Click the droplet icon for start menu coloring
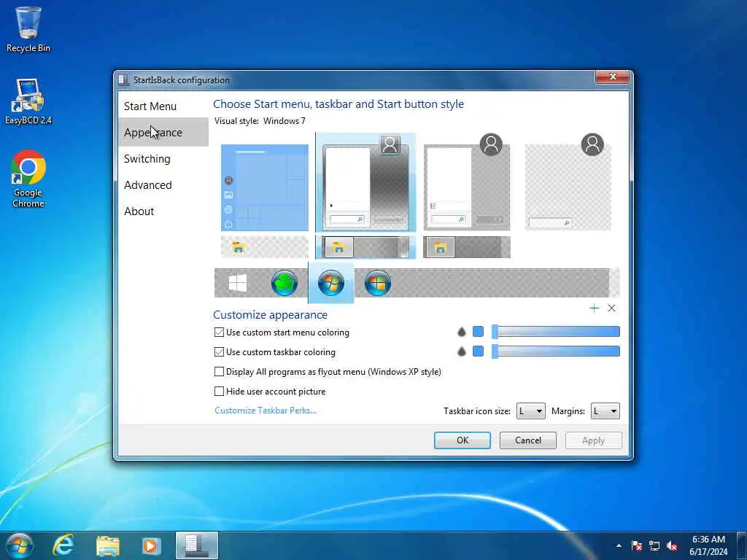The width and height of the screenshot is (747, 560). coord(461,332)
